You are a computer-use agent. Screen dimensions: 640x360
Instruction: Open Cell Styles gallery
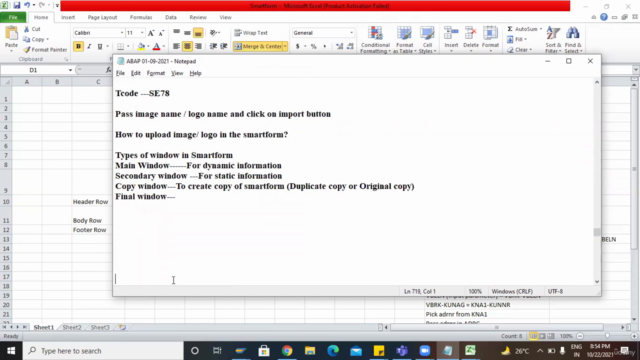[x=427, y=40]
